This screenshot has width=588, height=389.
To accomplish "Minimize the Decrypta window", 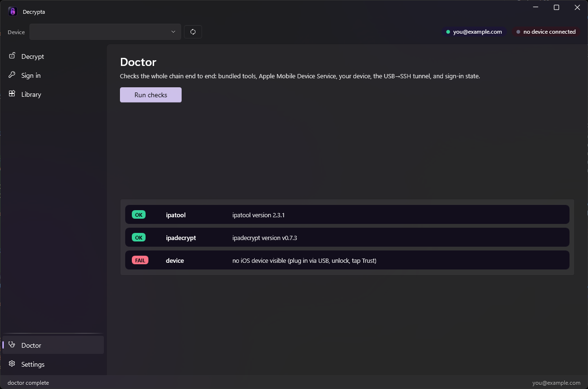I will coord(536,7).
